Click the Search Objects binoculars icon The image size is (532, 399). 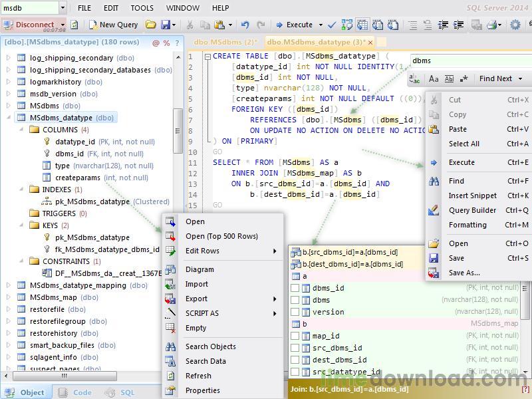pyautogui.click(x=171, y=347)
